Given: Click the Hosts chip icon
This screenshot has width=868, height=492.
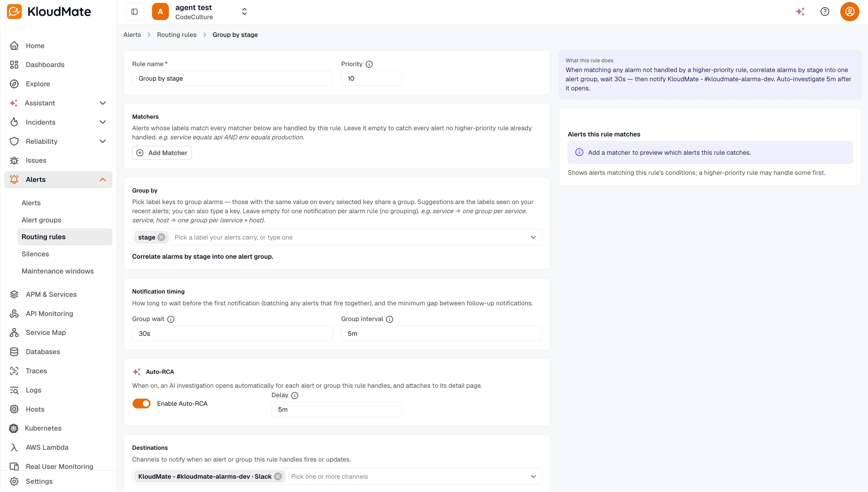Looking at the screenshot, I should click(14, 409).
